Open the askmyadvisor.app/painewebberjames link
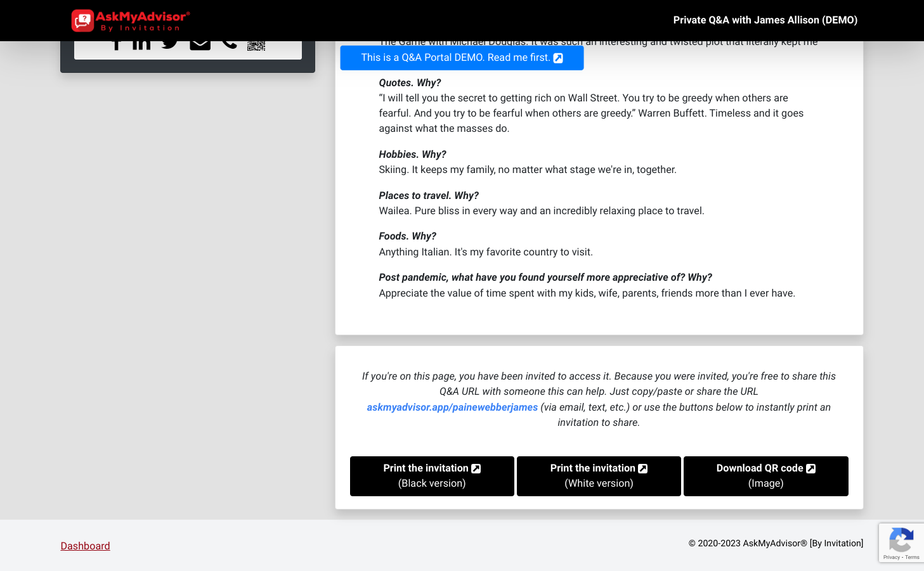 pos(452,407)
